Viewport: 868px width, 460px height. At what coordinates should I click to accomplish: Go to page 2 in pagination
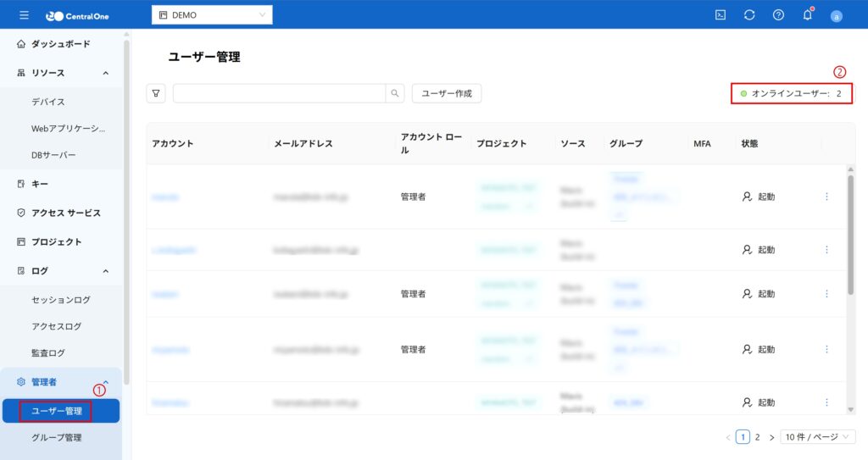coord(758,437)
